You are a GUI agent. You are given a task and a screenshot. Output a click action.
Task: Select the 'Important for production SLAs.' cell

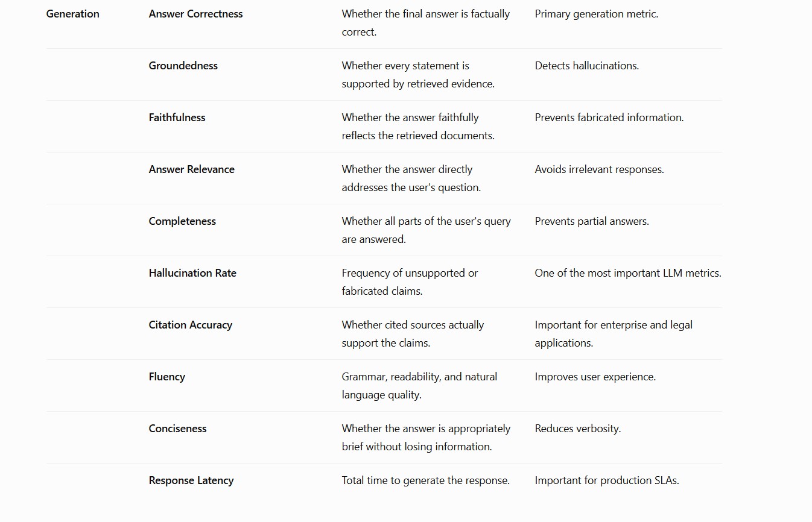pyautogui.click(x=606, y=480)
